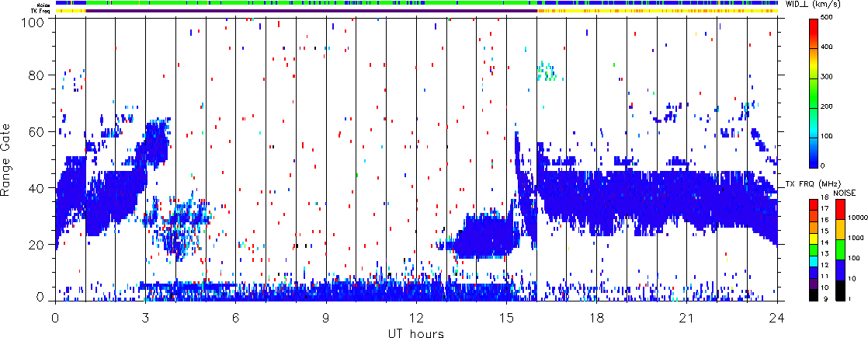Click the 'NOISE' legend title

pyautogui.click(x=845, y=193)
